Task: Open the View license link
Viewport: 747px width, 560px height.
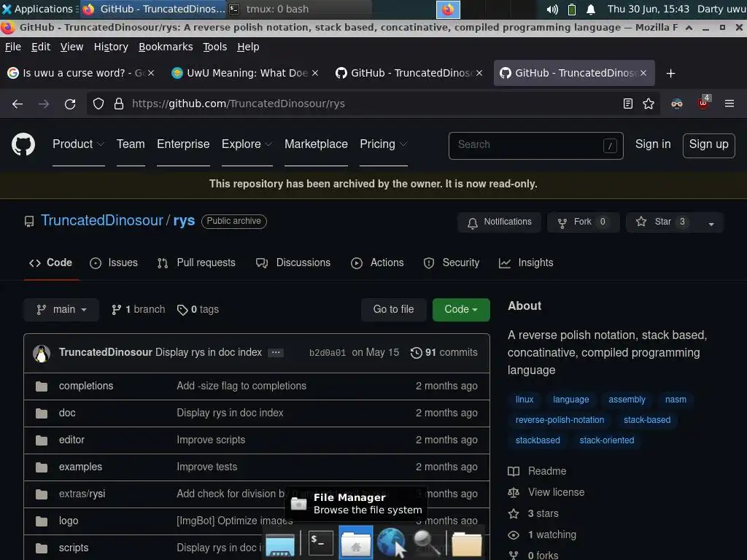Action: pos(556,493)
